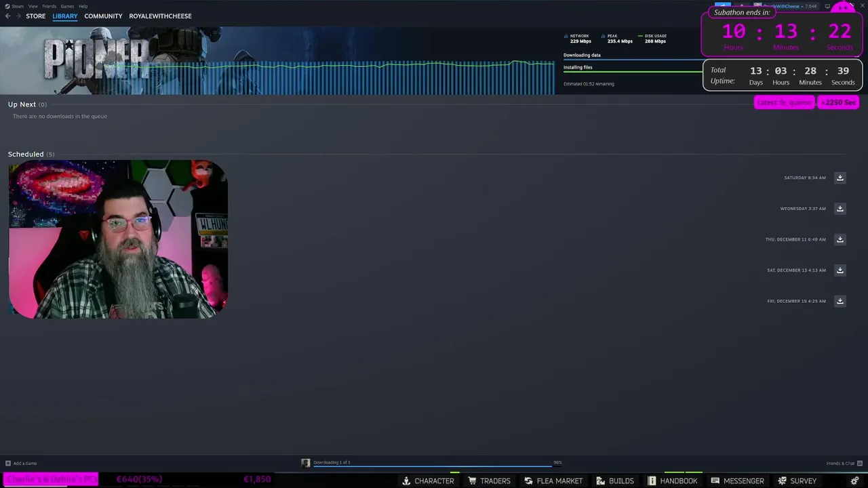Open the Games menu
The width and height of the screenshot is (868, 488).
click(67, 6)
